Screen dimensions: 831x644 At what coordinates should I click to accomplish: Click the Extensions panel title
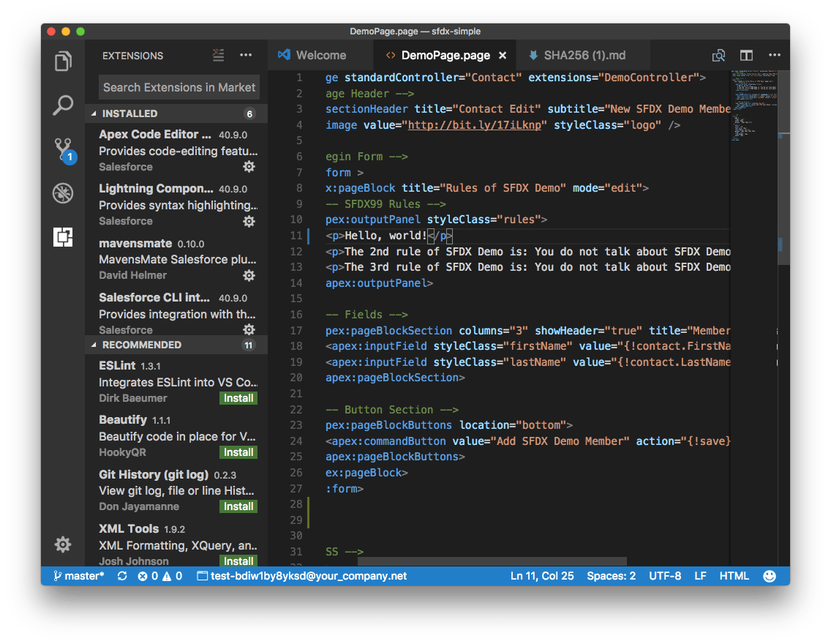132,56
